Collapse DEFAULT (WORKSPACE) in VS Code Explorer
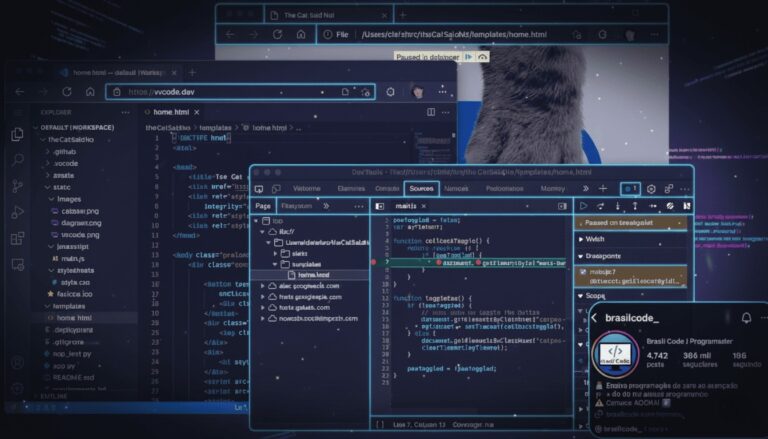 tap(36, 127)
